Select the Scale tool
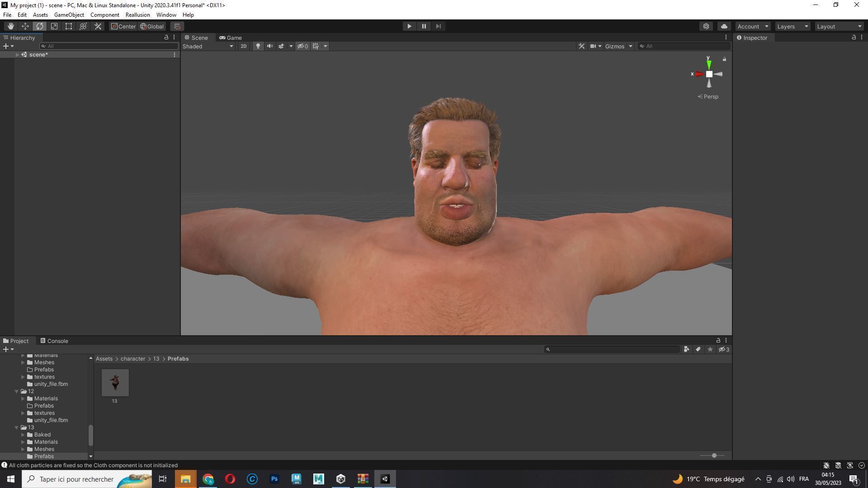 tap(54, 26)
